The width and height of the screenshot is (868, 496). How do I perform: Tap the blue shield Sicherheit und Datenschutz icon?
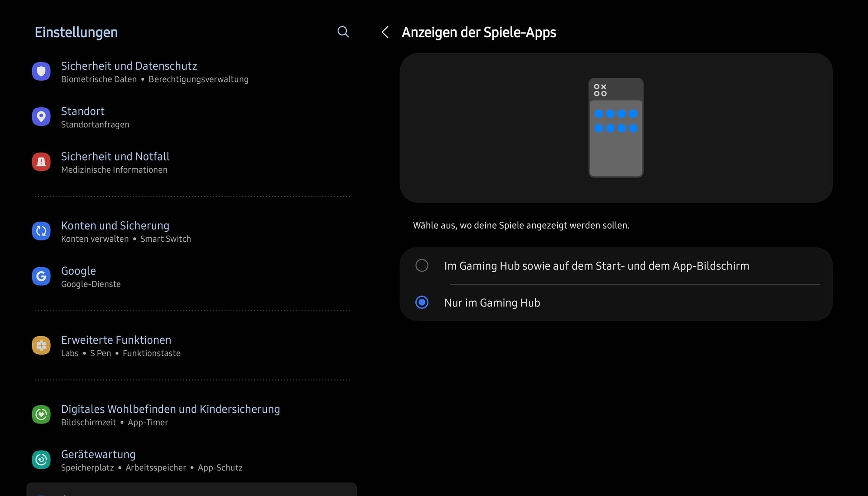41,71
